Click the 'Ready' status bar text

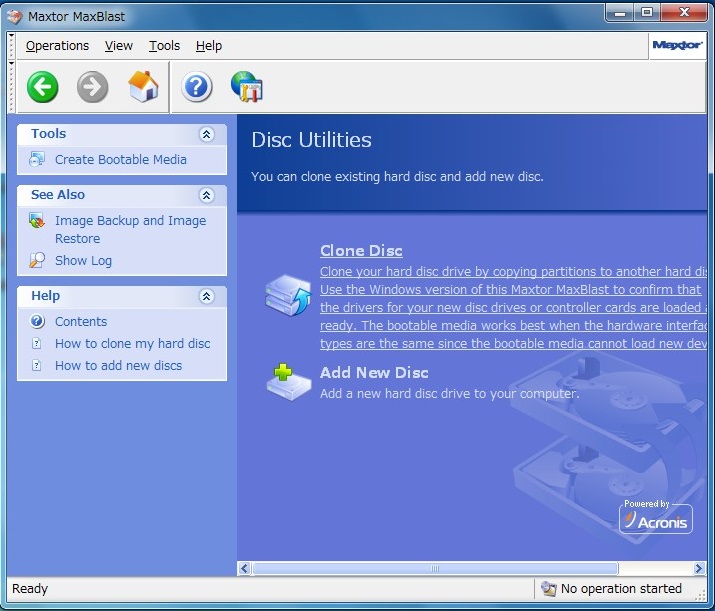pyautogui.click(x=30, y=589)
